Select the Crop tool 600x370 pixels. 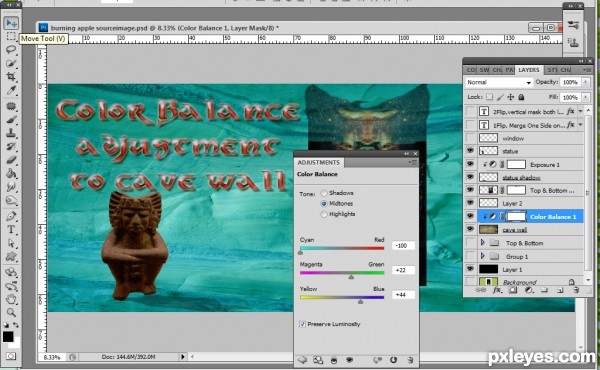11,77
